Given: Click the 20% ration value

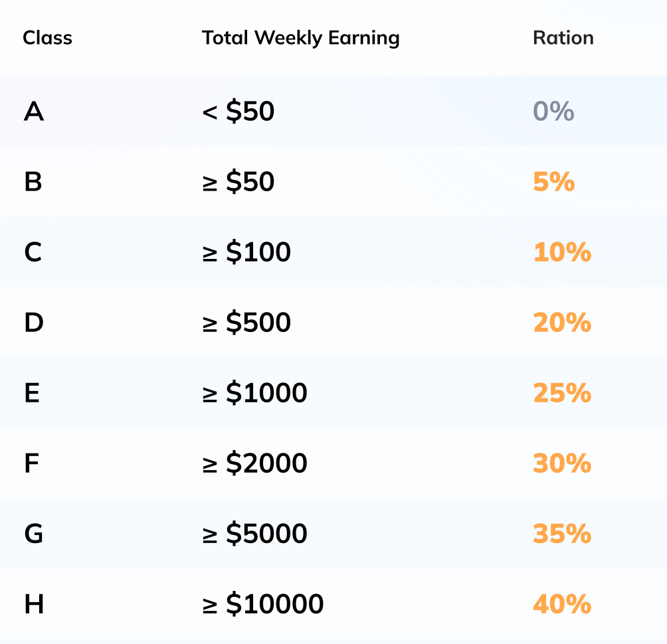Looking at the screenshot, I should (561, 323).
